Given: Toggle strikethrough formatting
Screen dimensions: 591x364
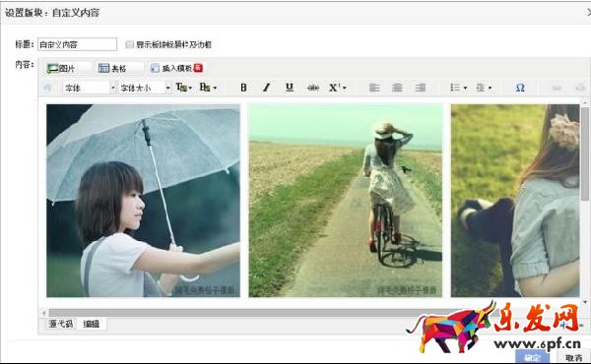Looking at the screenshot, I should (313, 88).
